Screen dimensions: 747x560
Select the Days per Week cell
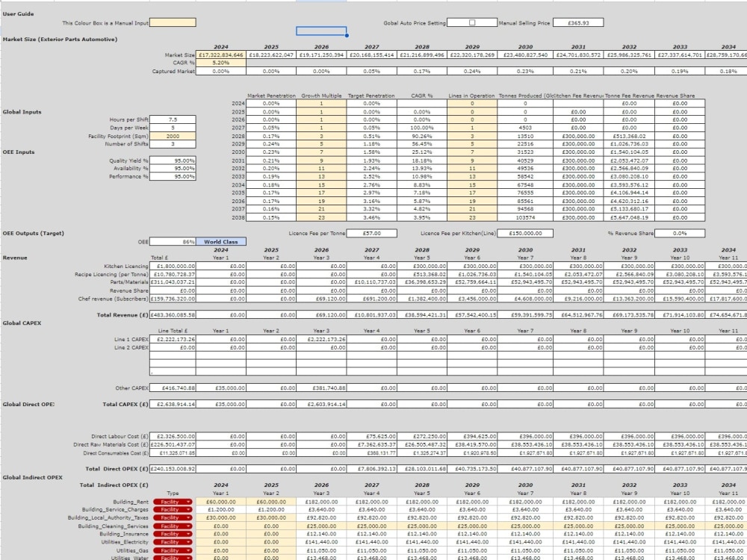(x=173, y=128)
